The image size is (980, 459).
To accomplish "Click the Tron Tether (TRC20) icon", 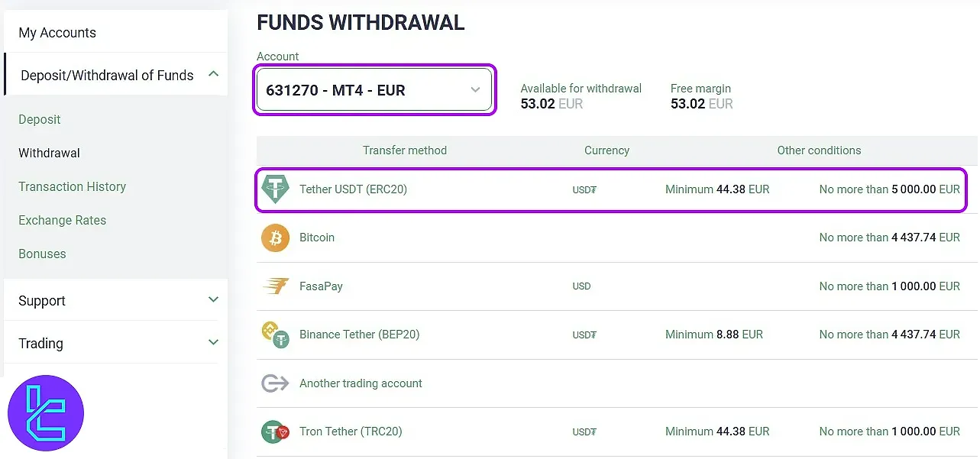I will pyautogui.click(x=275, y=432).
